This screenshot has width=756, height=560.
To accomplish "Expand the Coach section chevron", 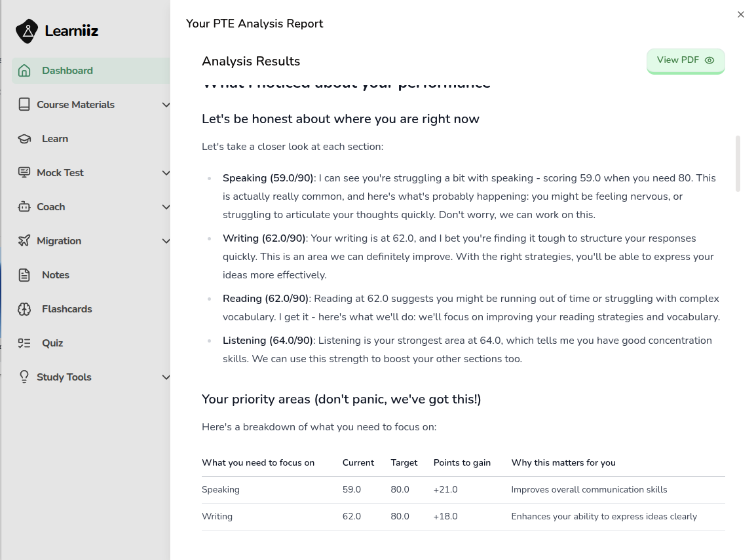I will [x=166, y=206].
